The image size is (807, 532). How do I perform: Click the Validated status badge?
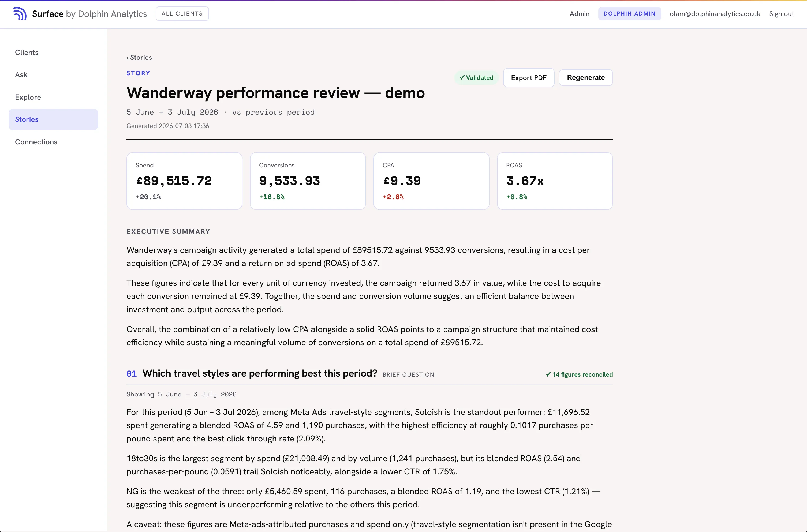(476, 78)
